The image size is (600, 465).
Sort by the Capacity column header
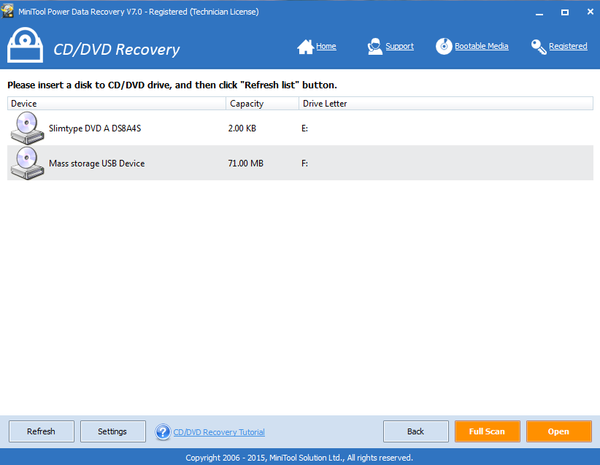click(x=262, y=103)
